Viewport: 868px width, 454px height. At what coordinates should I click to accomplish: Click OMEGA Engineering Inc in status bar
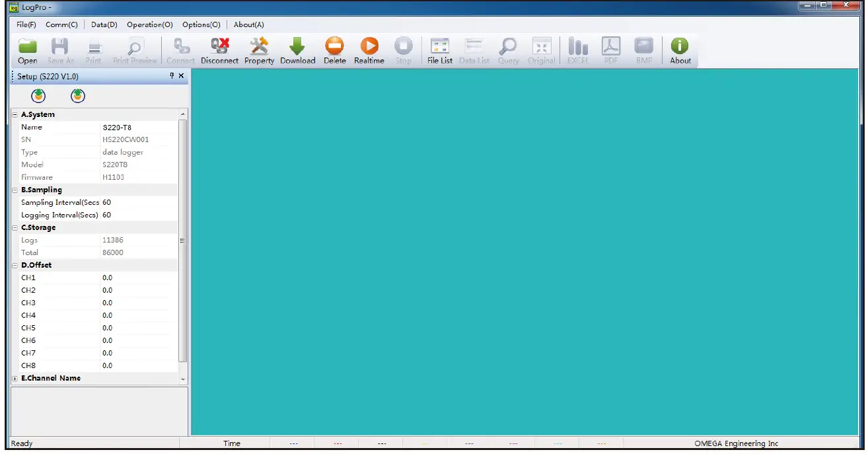coord(737,443)
